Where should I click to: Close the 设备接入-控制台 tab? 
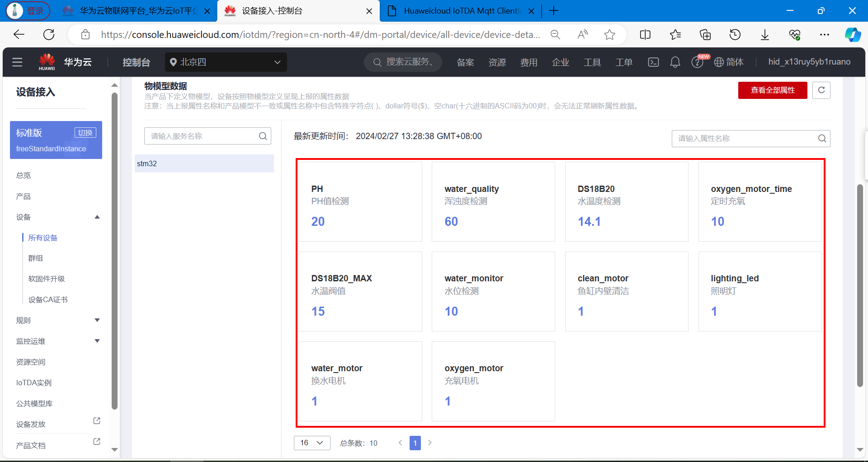pyautogui.click(x=369, y=11)
